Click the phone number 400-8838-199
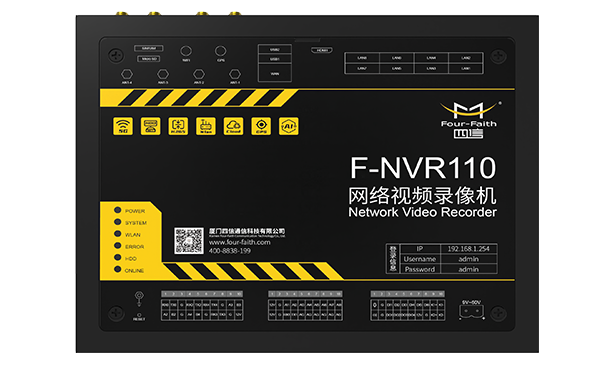600x372 pixels. [x=230, y=251]
